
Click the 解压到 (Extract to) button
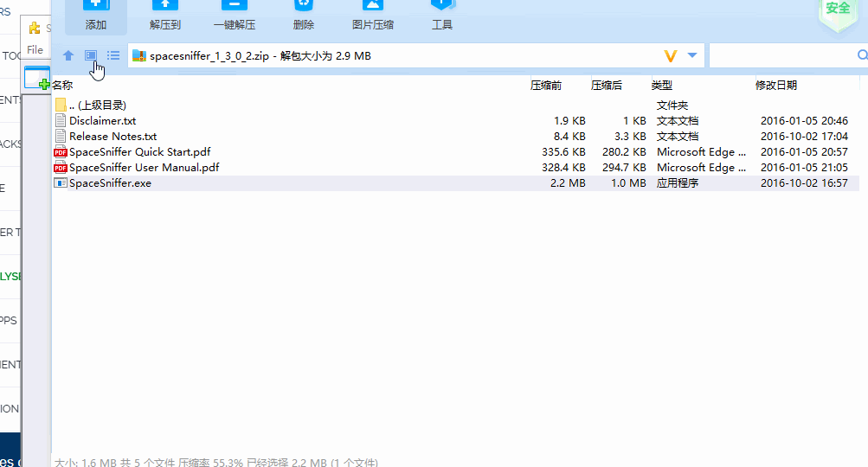(x=165, y=16)
